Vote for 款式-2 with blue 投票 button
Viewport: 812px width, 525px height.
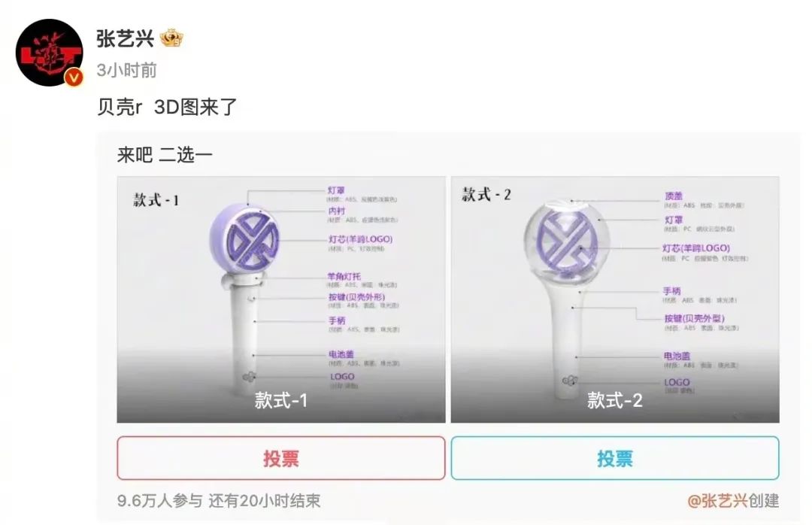(615, 458)
